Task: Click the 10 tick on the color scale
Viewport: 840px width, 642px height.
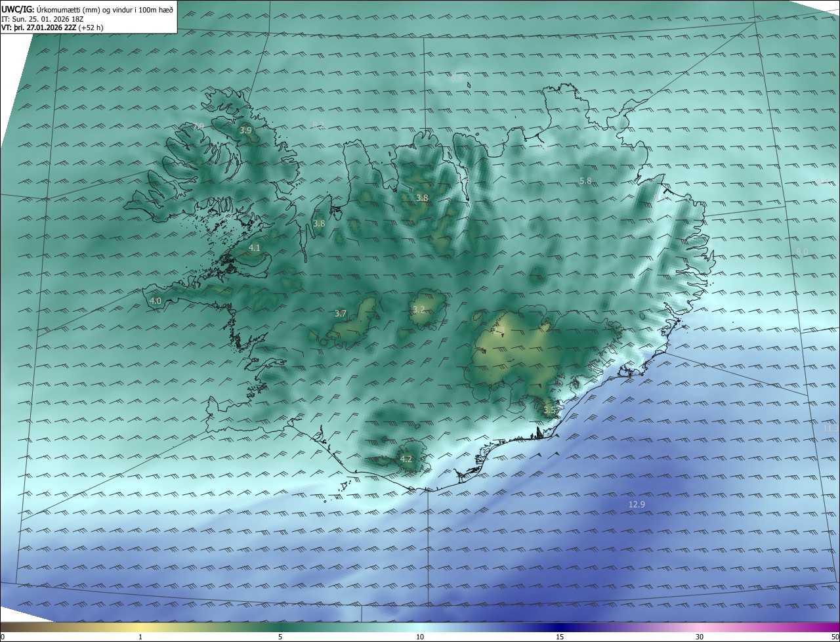Action: click(x=420, y=637)
